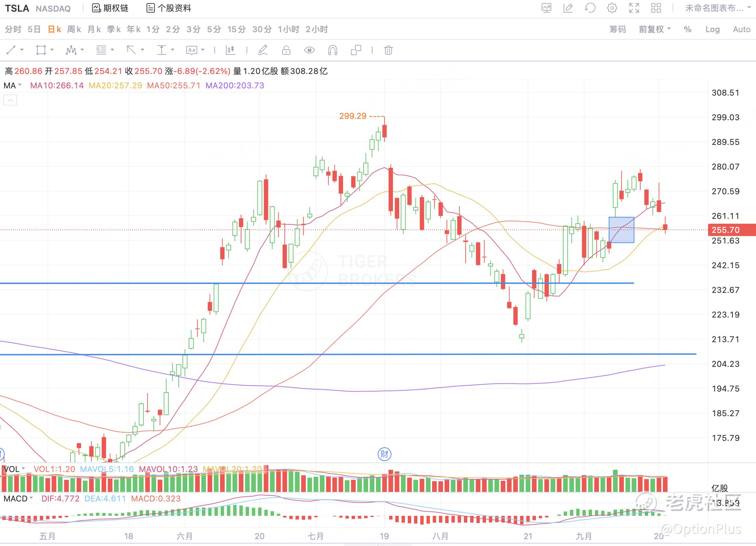Click the chart comparison icon in top bar
756x546 pixels.
click(x=546, y=8)
